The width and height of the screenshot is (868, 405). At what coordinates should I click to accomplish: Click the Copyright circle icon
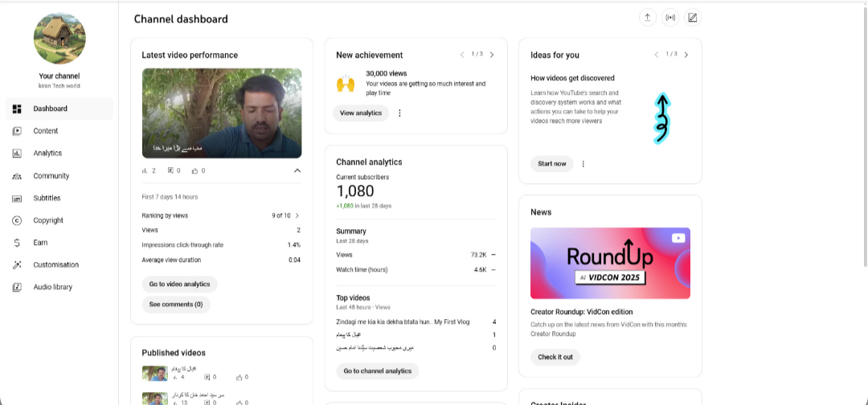pos(17,220)
